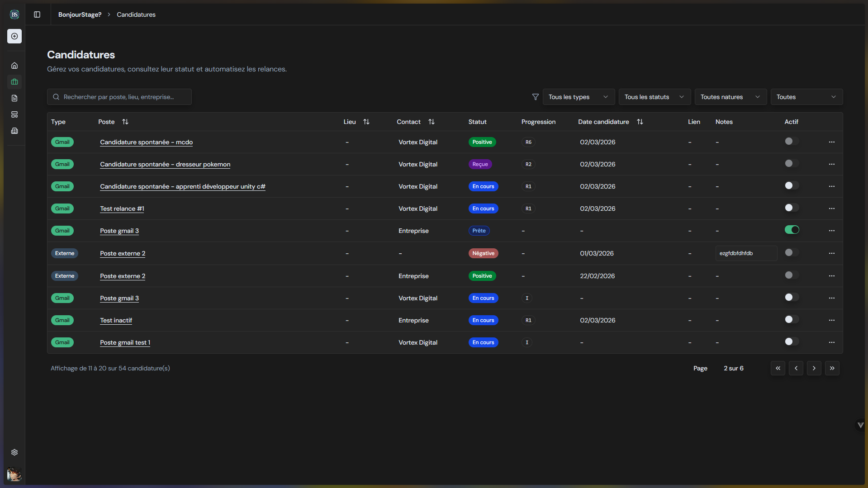Toggle Actif switch for Test relance #1
The height and width of the screenshot is (488, 868).
coord(792,208)
